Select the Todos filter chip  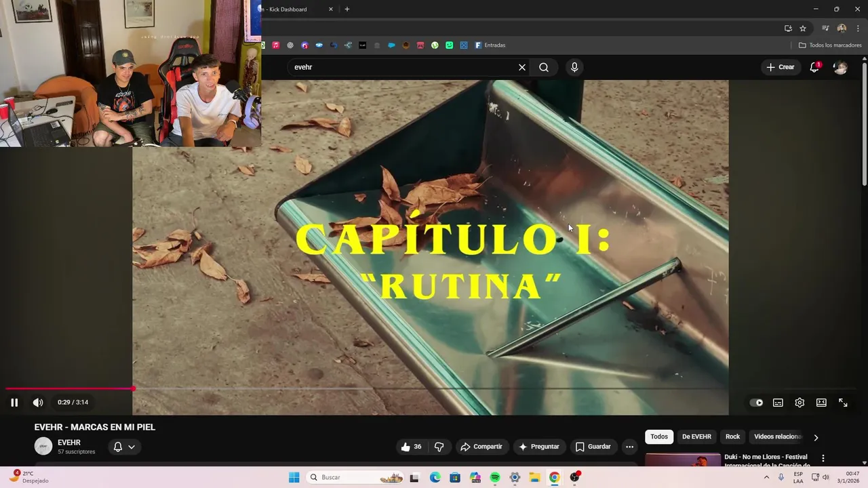click(659, 436)
